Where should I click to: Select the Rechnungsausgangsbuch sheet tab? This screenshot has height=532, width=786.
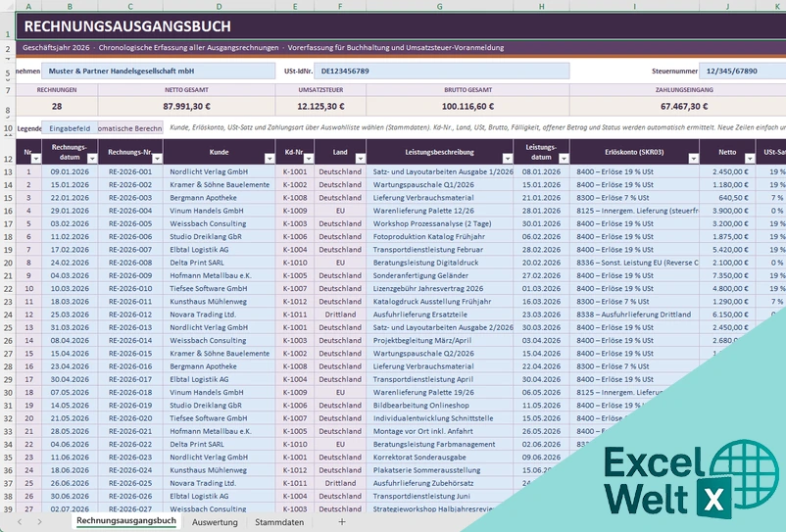pyautogui.click(x=126, y=521)
